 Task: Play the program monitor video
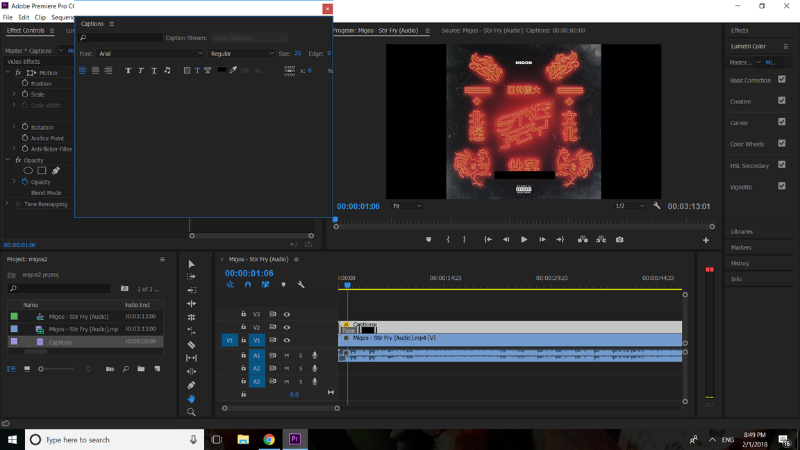[524, 239]
